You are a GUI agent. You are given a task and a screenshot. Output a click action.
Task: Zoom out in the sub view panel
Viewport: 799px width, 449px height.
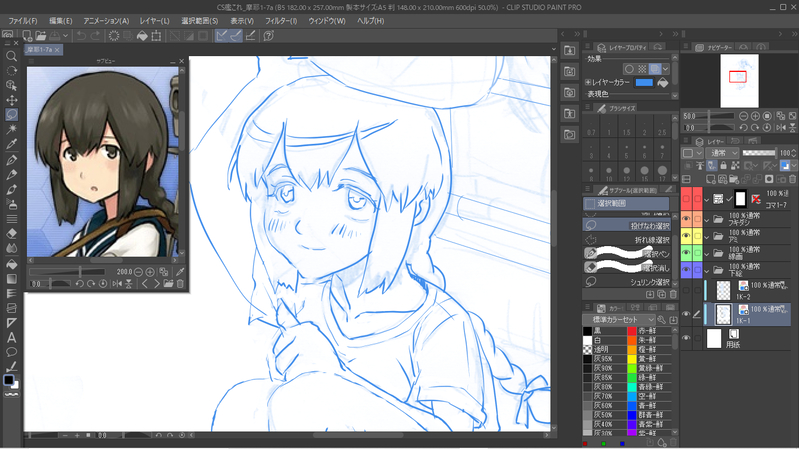[138, 272]
